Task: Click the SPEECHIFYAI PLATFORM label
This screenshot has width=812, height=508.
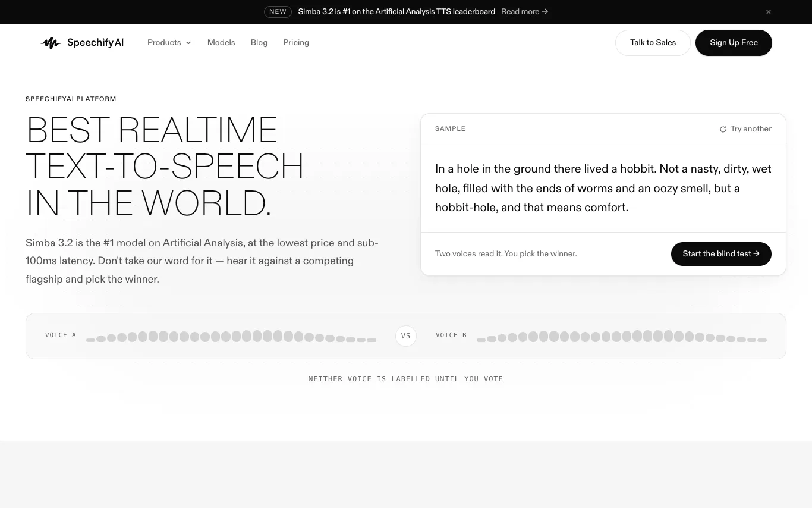Action: pos(71,99)
